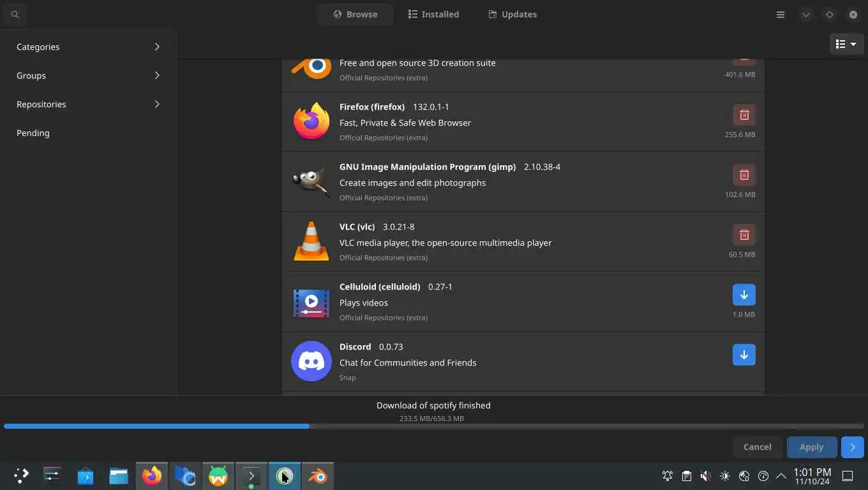Click the Discord app logo
This screenshot has height=490, width=868.
311,361
